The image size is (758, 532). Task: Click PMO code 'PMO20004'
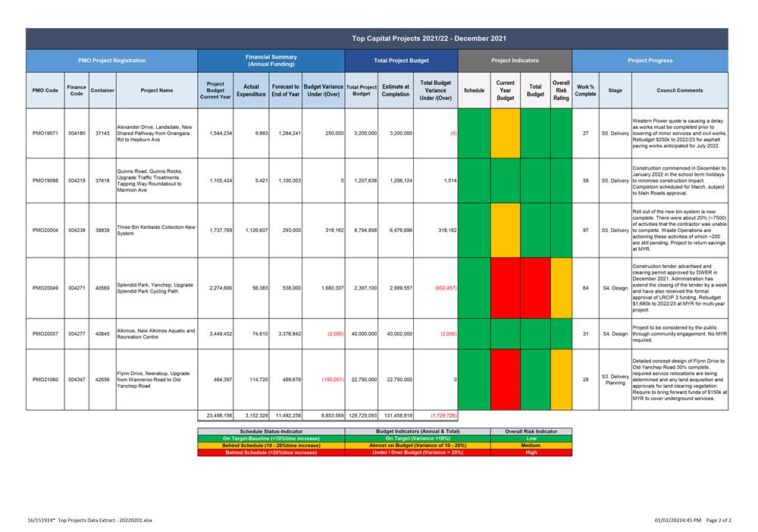point(45,230)
